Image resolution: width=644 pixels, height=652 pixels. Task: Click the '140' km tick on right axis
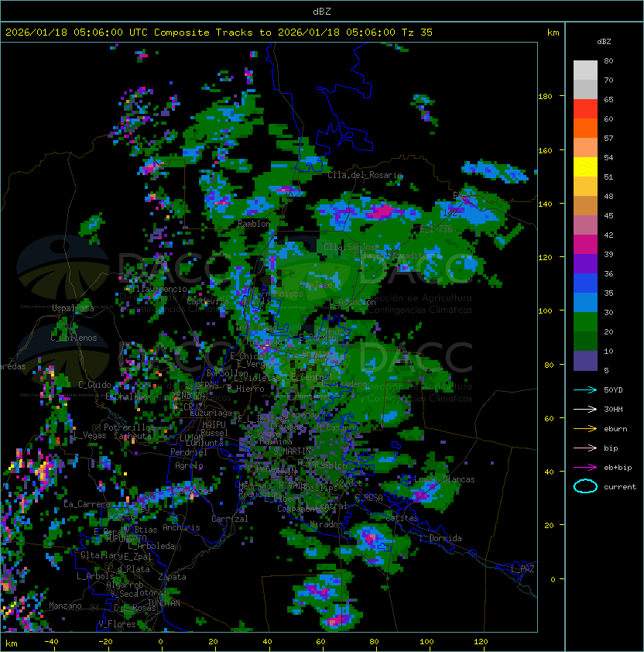[545, 204]
